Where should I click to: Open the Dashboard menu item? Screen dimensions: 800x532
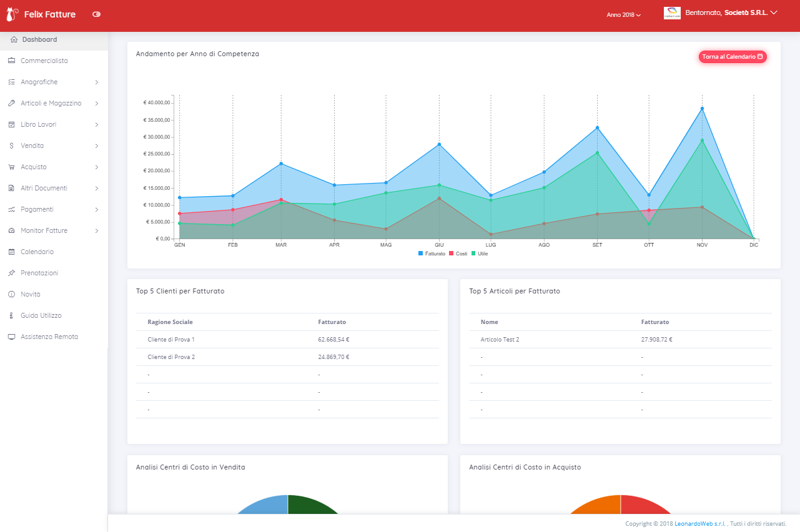pos(54,39)
